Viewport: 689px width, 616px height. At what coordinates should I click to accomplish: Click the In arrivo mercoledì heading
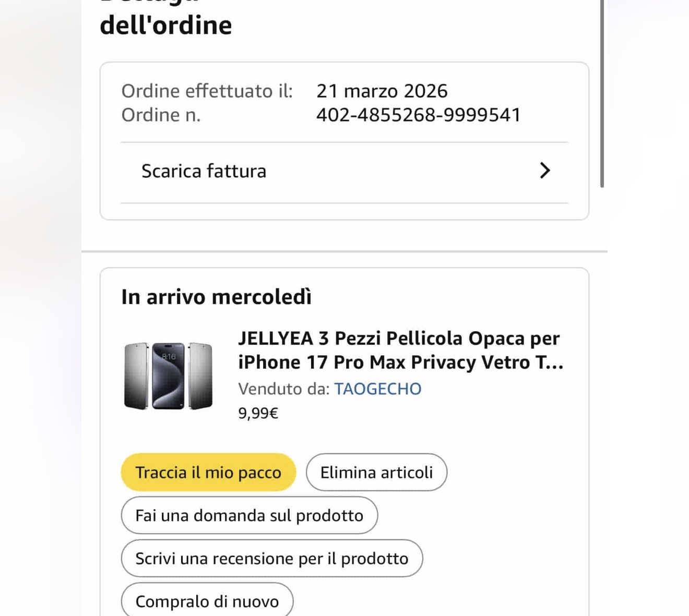point(216,297)
